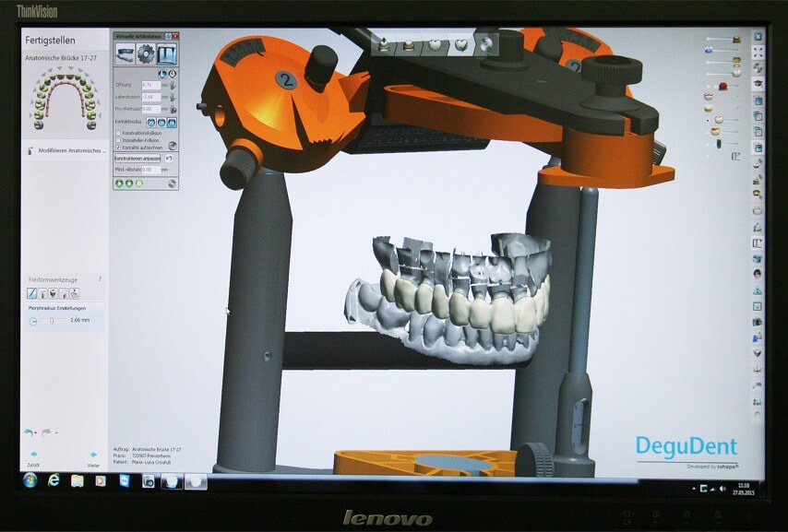
Task: Open the Windows Start button
Action: [x=30, y=480]
